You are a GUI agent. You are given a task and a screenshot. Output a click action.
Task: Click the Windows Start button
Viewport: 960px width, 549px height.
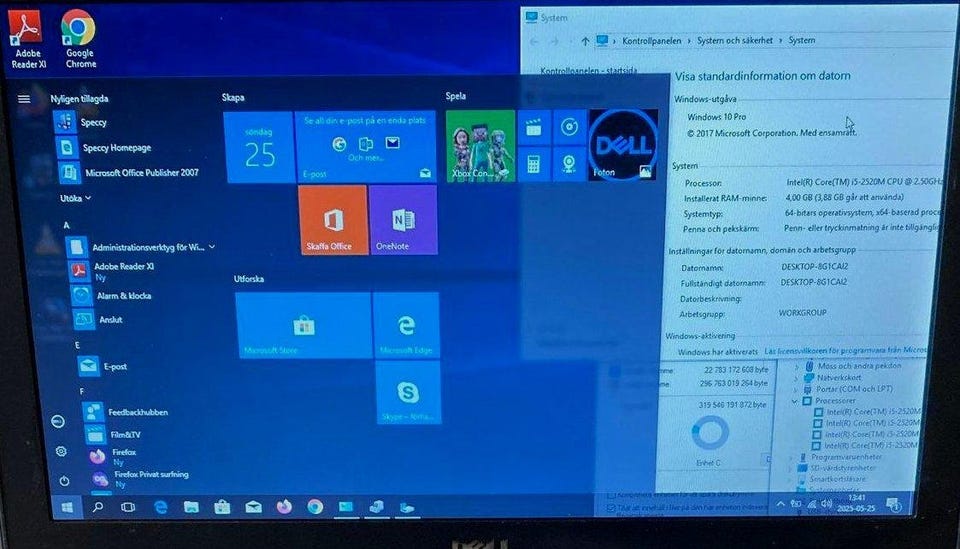tap(67, 507)
